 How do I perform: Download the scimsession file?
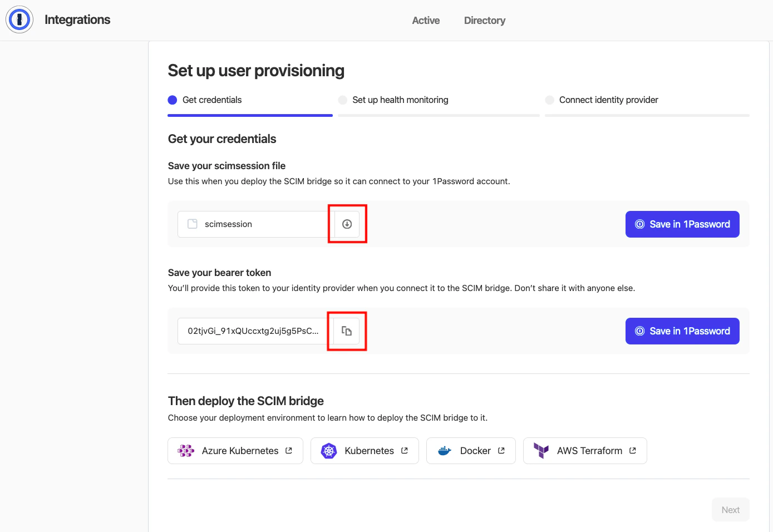[347, 224]
